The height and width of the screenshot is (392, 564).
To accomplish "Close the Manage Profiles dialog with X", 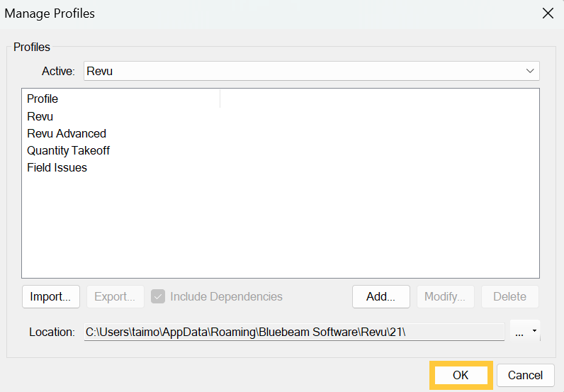I will pos(547,13).
